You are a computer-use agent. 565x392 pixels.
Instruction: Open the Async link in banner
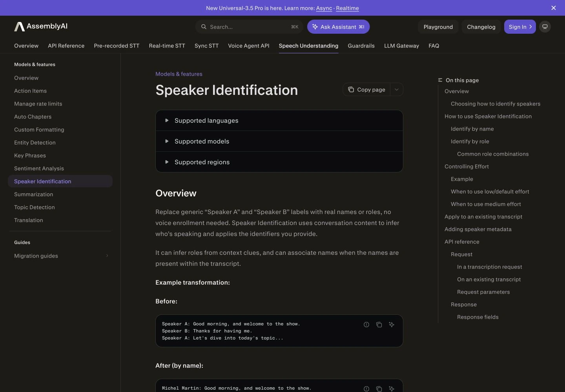tap(324, 8)
